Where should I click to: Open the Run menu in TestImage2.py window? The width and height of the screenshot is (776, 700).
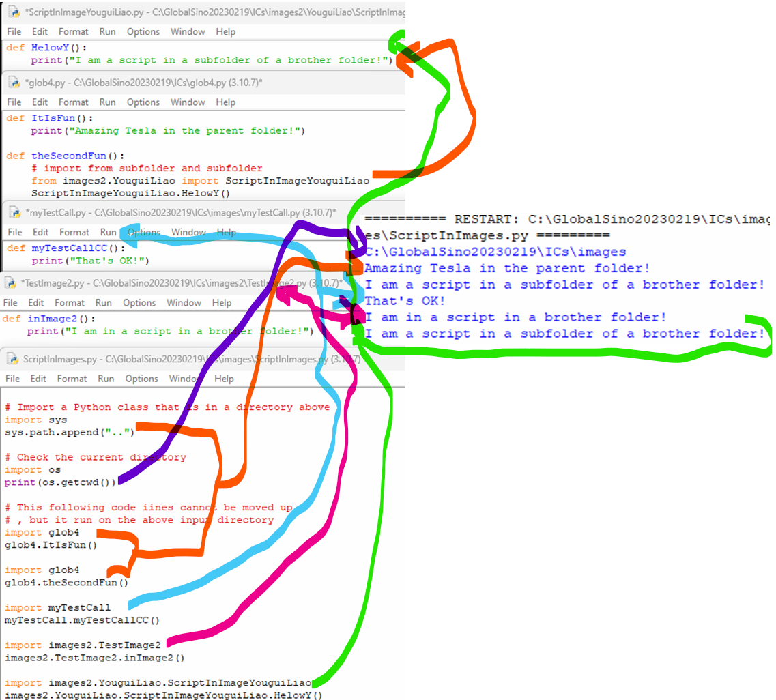[x=103, y=302]
